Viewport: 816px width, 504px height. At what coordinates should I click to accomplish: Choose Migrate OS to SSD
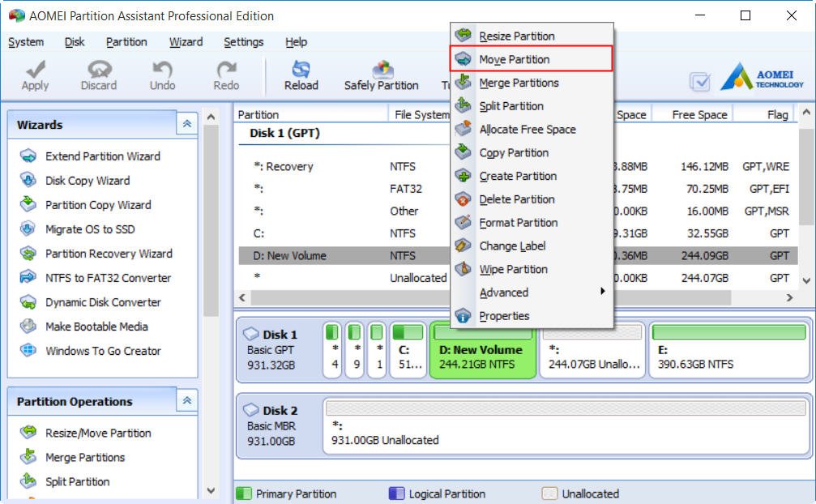pyautogui.click(x=90, y=229)
